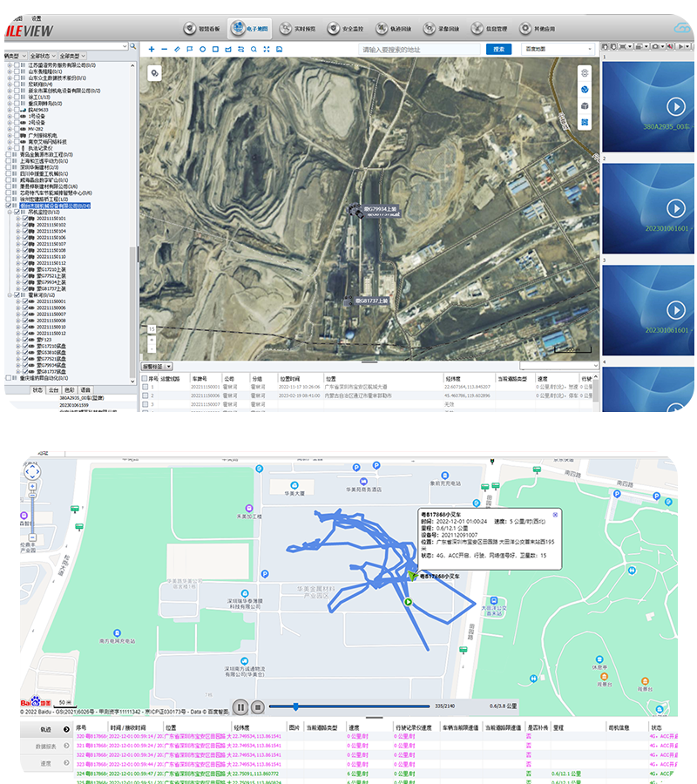697x784 pixels.
Task: Stop the track playback
Action: click(258, 707)
